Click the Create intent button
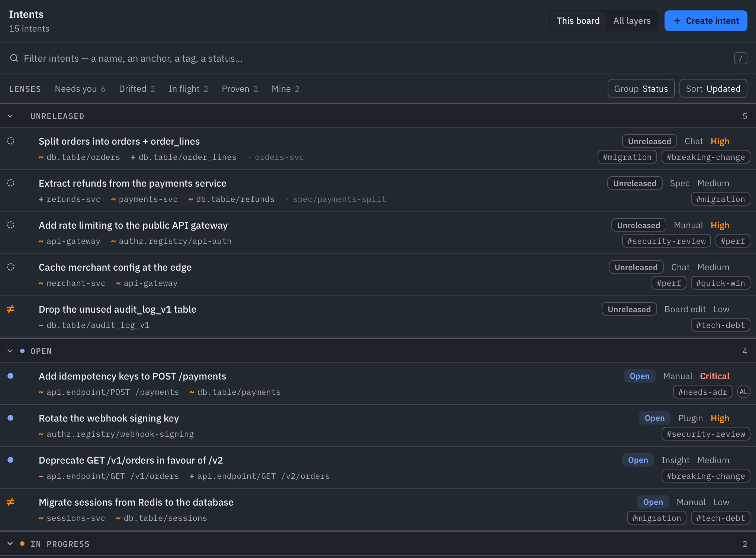This screenshot has width=756, height=558. 705,21
